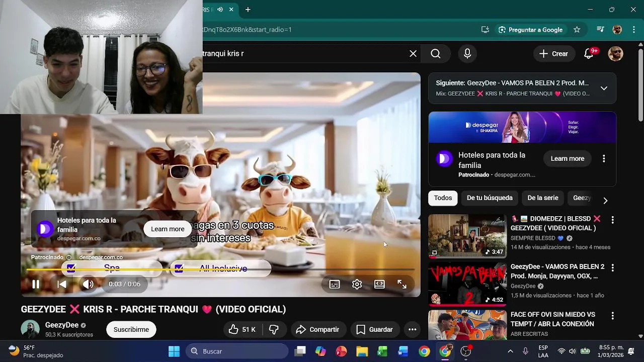Mute the video player volume icon
This screenshot has width=644, height=362.
tap(88, 284)
